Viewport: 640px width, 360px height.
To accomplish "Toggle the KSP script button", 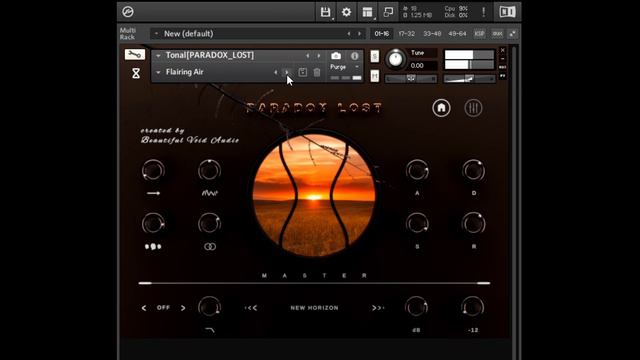I will [x=480, y=33].
